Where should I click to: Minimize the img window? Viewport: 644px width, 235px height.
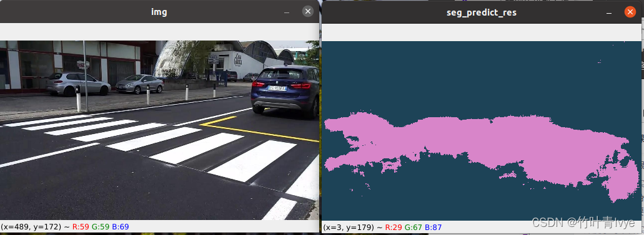(287, 12)
